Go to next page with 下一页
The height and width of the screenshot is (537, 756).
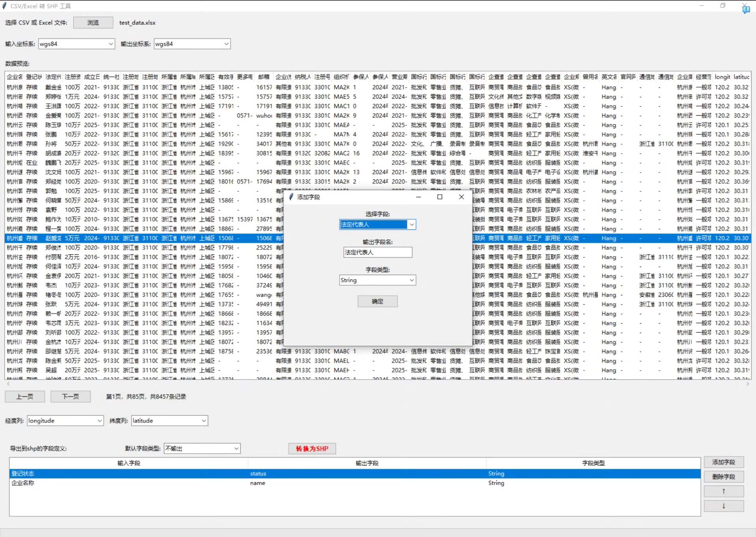(70, 396)
